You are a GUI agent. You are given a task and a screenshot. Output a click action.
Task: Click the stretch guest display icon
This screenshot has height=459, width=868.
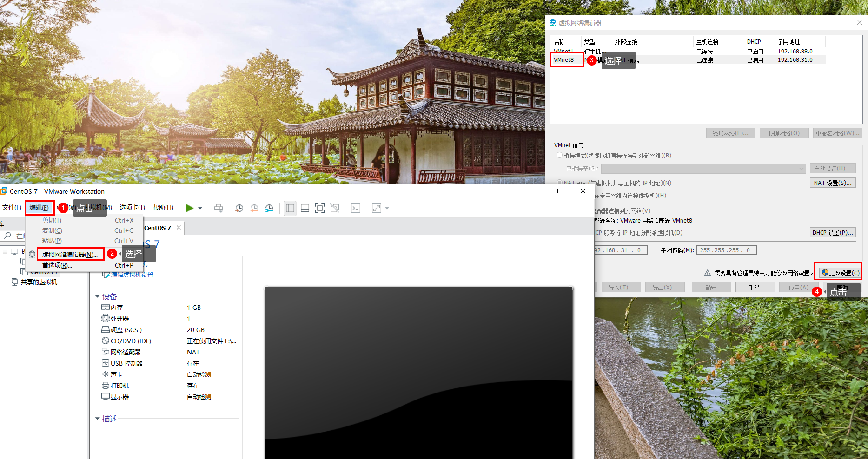click(x=377, y=208)
